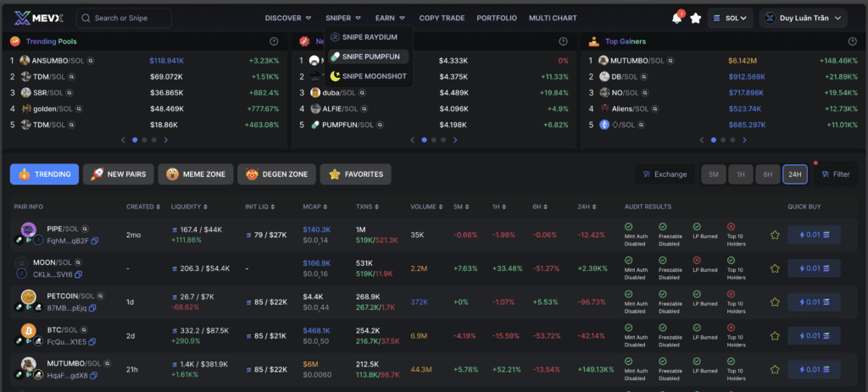Choose SNIPE RAYDIUM from menu
This screenshot has width=868, height=392.
pos(368,37)
